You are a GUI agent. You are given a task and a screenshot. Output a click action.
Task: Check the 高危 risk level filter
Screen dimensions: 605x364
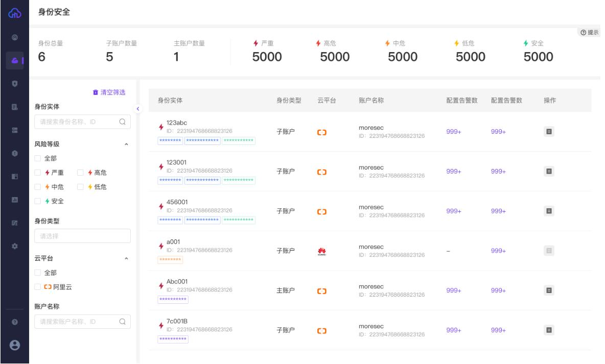tap(80, 173)
